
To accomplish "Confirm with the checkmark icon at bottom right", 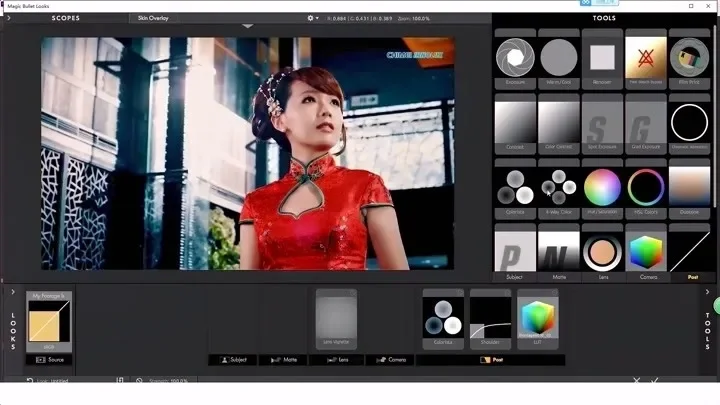I will [x=654, y=380].
